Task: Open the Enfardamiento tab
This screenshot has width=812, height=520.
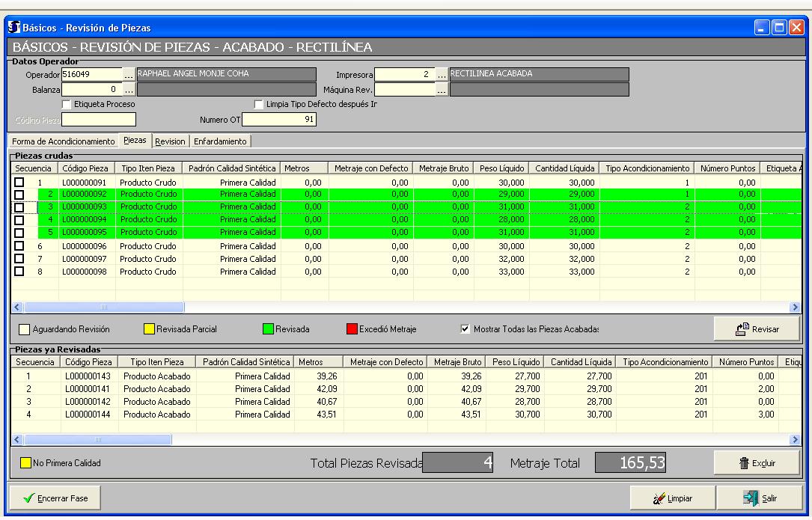Action: click(220, 141)
